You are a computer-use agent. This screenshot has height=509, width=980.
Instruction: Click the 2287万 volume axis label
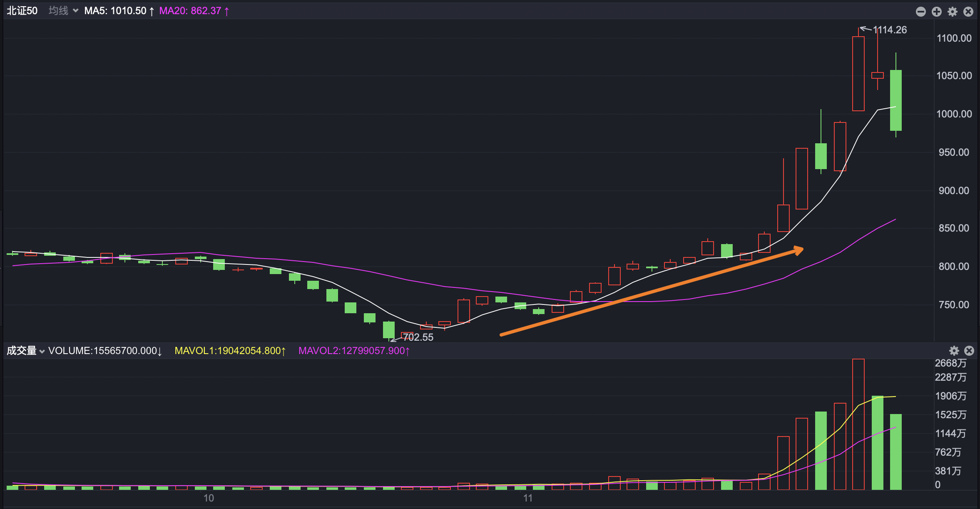[x=951, y=377]
